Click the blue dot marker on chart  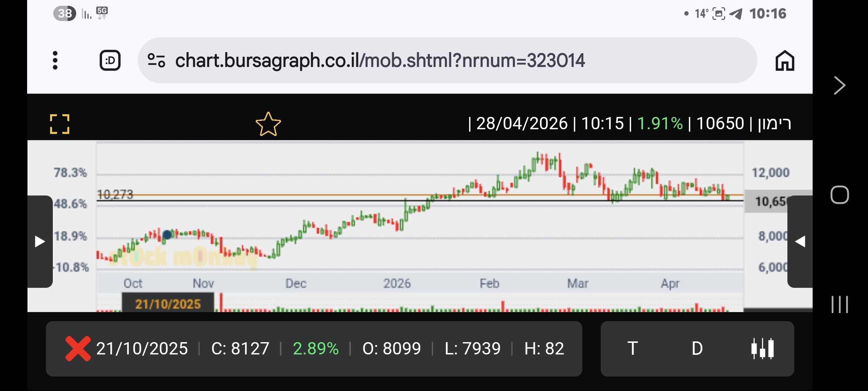pos(167,235)
